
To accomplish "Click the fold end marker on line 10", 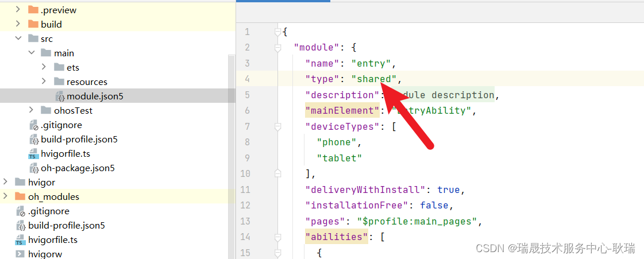I will (x=278, y=173).
